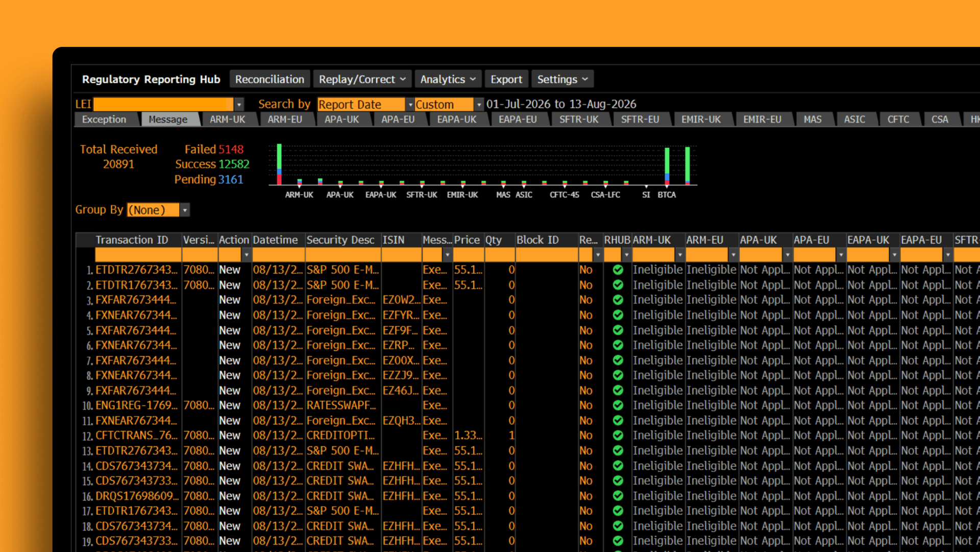Viewport: 980px width, 552px height.
Task: Select the ENG1REG-1769... transaction ID cell
Action: 138,405
